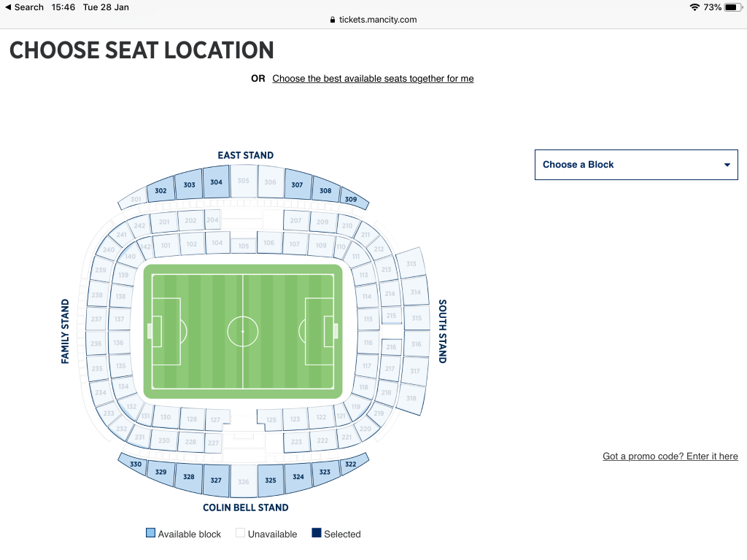Click the dropdown arrow beside Choose a Block
Image resolution: width=747 pixels, height=560 pixels.
(x=727, y=165)
